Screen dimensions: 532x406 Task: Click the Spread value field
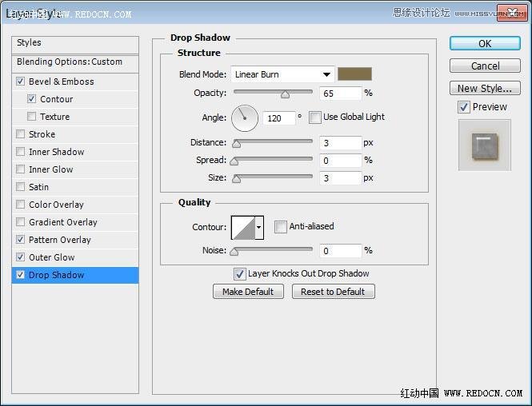click(340, 161)
